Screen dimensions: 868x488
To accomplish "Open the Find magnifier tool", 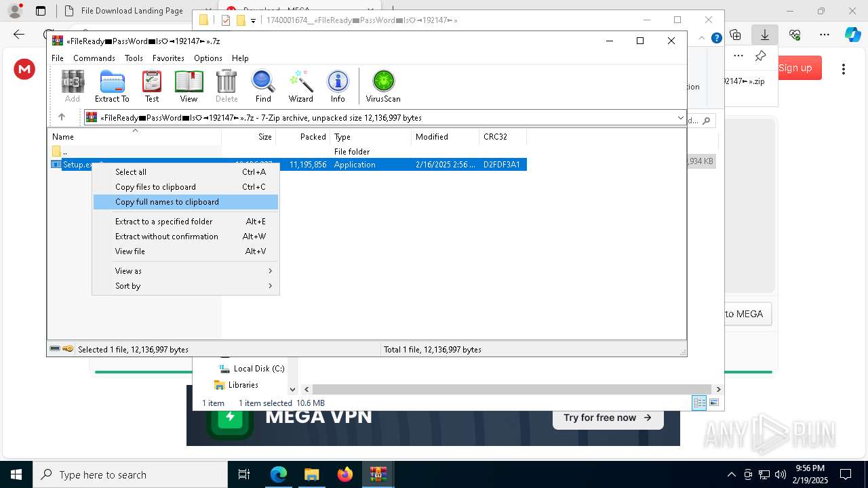I will (263, 86).
